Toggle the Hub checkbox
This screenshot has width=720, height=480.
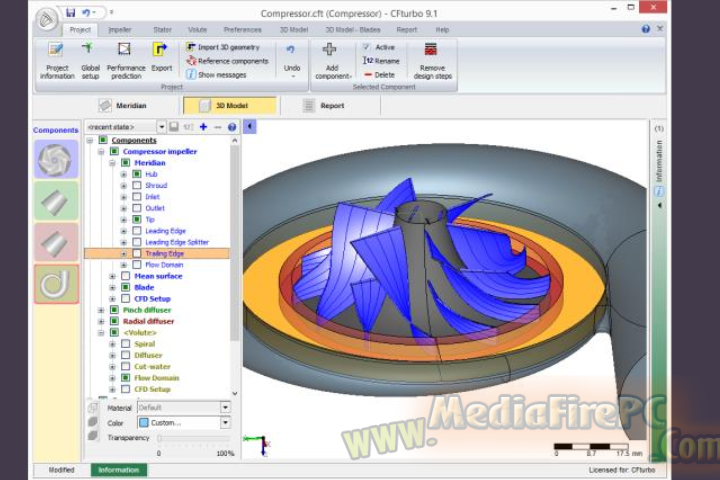coord(137,174)
